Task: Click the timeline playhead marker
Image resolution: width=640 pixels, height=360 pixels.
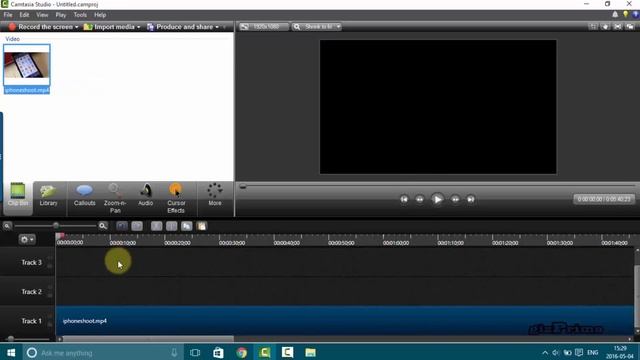Action: (59, 236)
